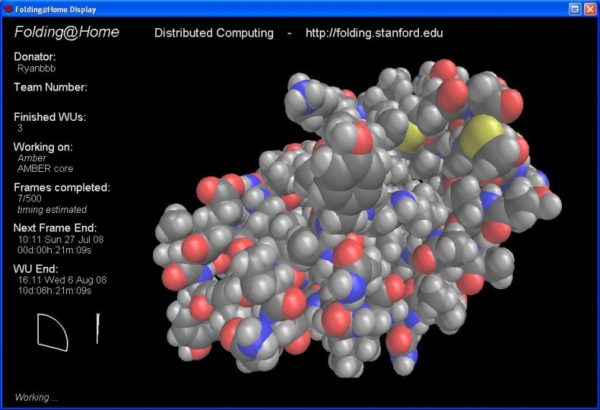
Task: Click the Finished WUs label
Action: pos(50,117)
